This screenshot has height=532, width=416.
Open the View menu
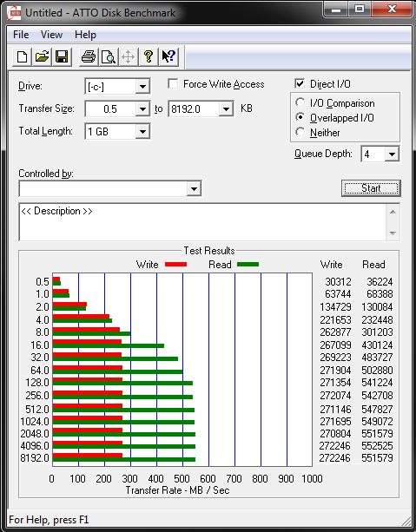[x=51, y=35]
